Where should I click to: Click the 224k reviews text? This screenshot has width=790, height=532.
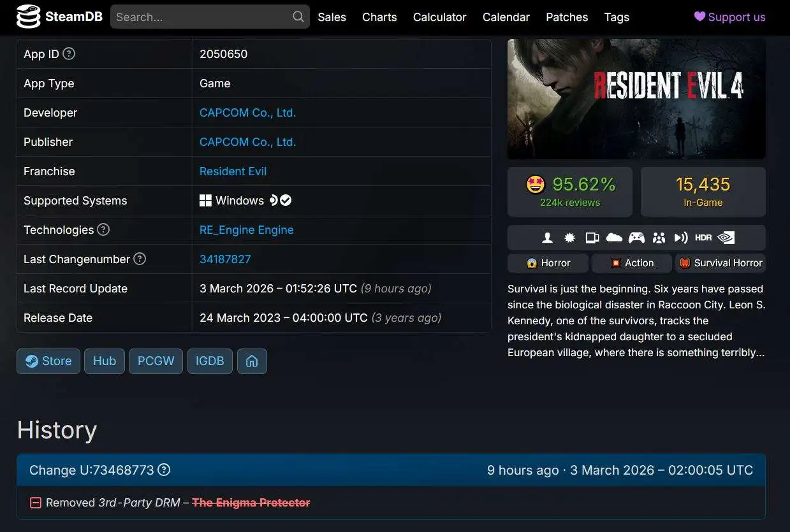coord(570,203)
